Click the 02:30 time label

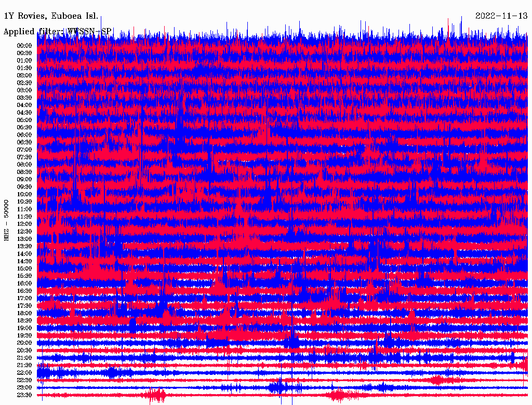(24, 83)
